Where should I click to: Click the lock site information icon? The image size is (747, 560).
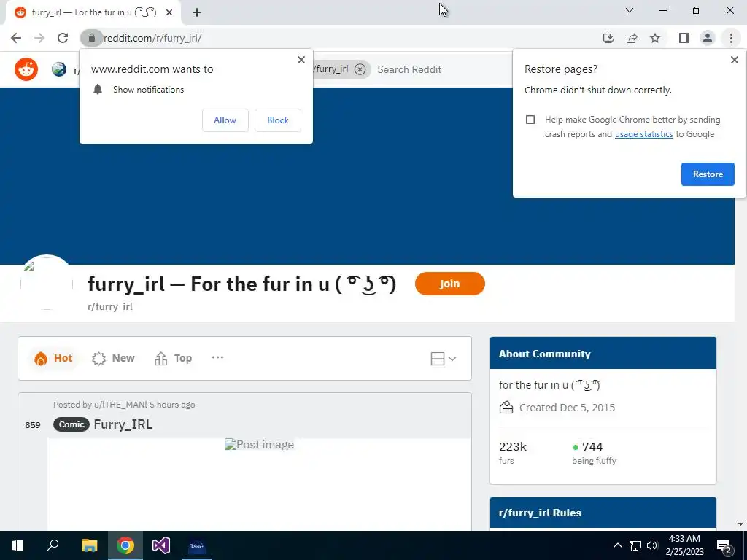[x=91, y=38]
